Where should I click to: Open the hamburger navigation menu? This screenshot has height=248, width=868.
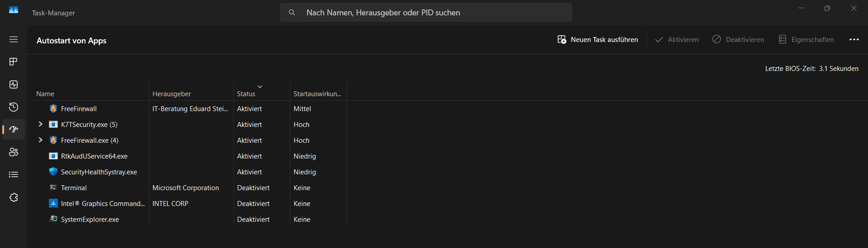[x=14, y=39]
